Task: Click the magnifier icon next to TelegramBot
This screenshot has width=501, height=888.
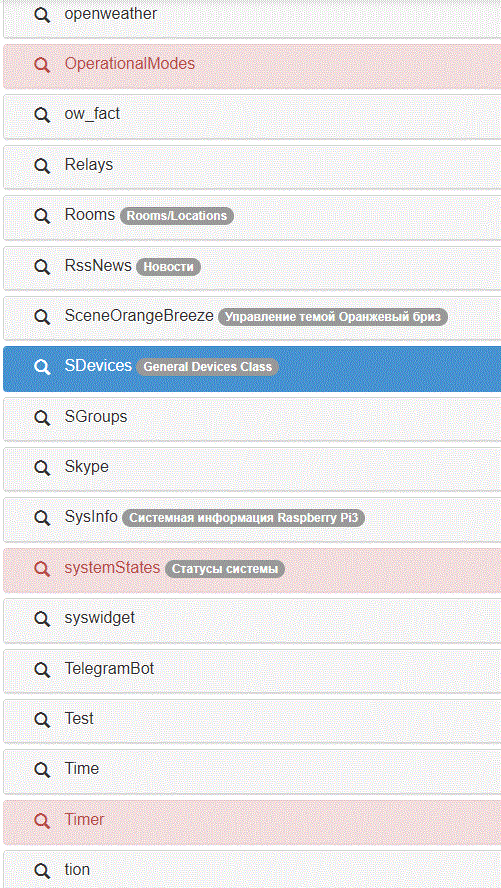Action: [42, 670]
